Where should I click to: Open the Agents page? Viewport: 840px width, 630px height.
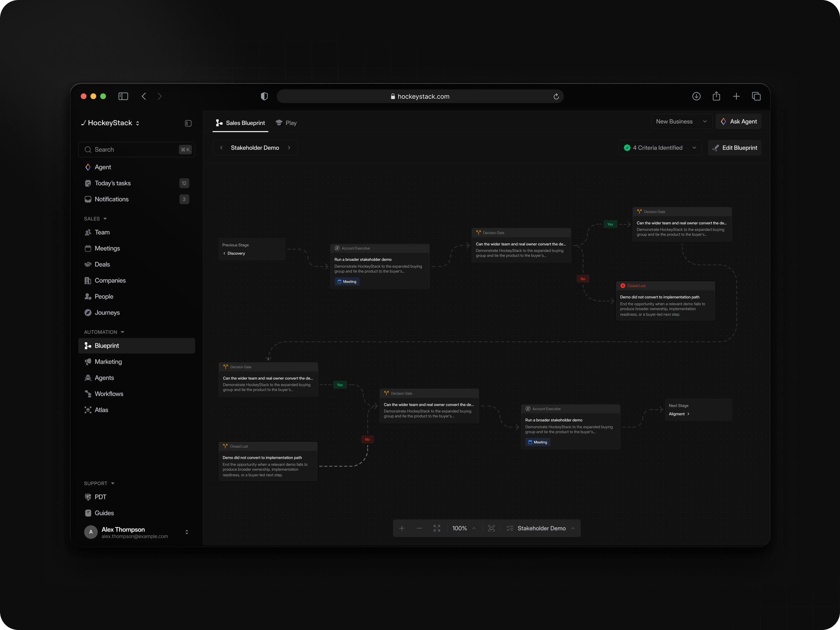(x=137, y=377)
